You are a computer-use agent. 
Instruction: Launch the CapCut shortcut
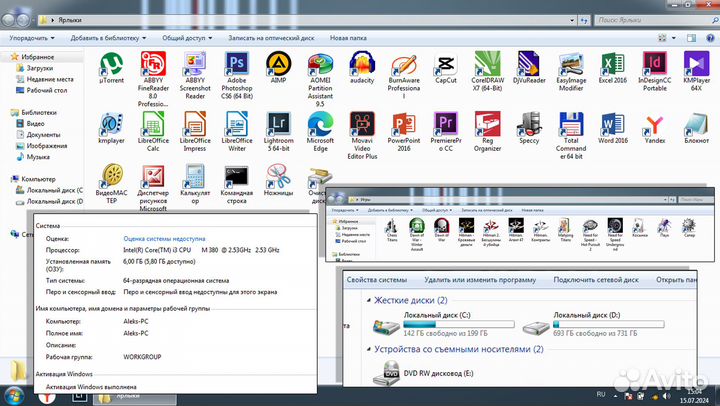445,68
